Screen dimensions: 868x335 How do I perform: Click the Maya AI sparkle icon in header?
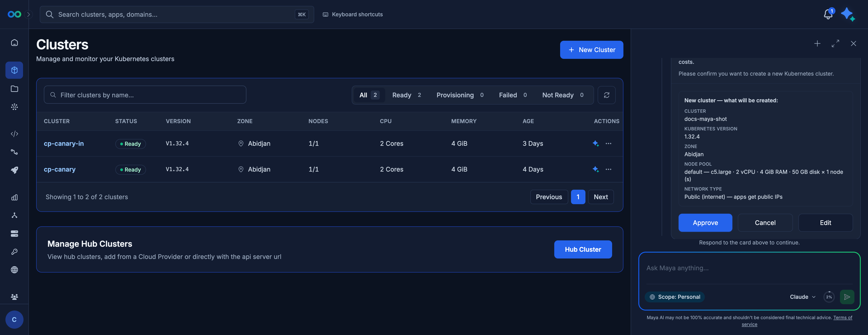[x=847, y=14]
